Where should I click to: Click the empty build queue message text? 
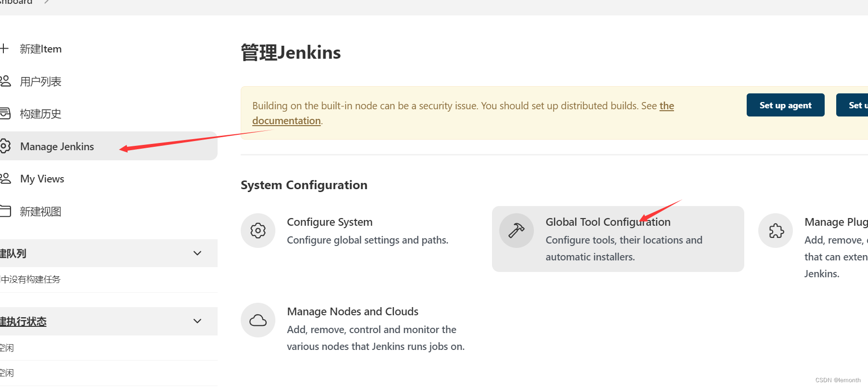pos(30,280)
